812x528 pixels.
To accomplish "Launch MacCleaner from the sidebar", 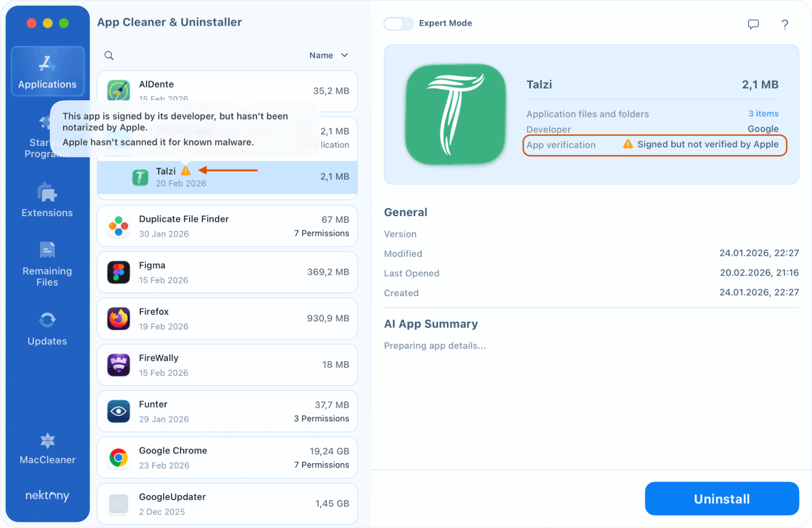I will (x=47, y=449).
